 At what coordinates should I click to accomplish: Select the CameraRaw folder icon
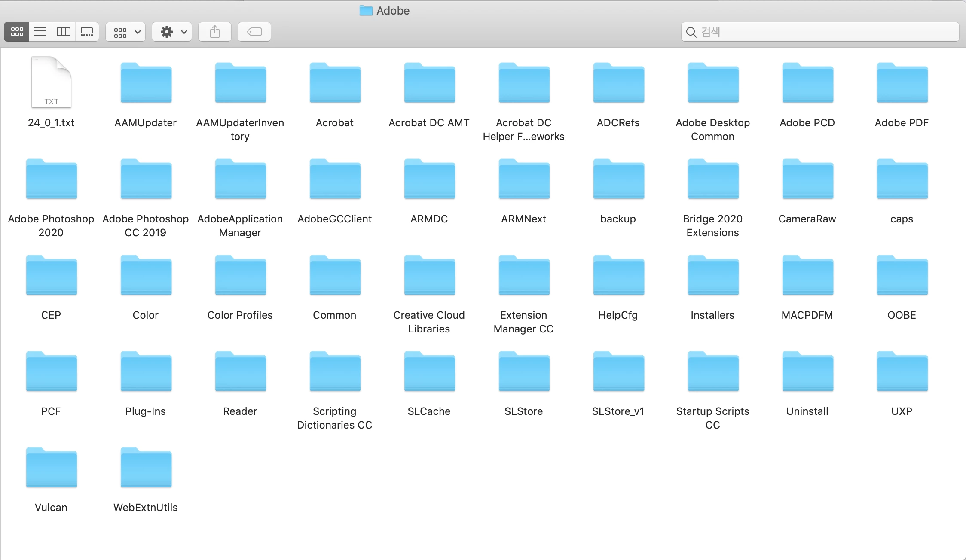pyautogui.click(x=807, y=180)
